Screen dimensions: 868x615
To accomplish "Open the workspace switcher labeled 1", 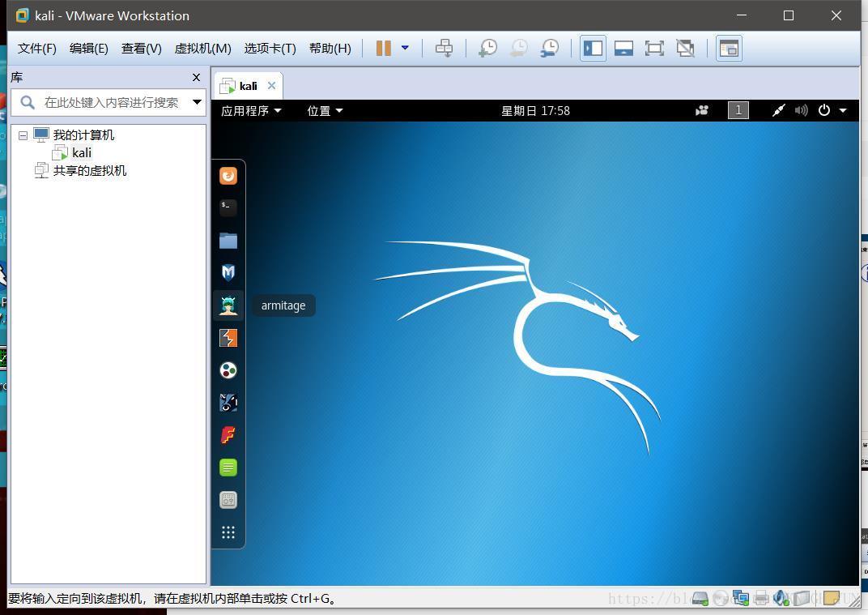I will pos(738,110).
